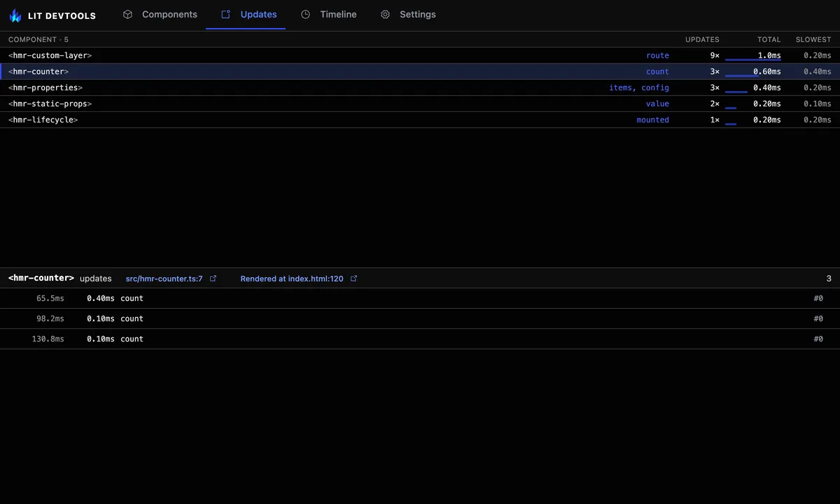
Task: Click the 0.10ms slowest value for hmr-static-props
Action: [x=818, y=104]
